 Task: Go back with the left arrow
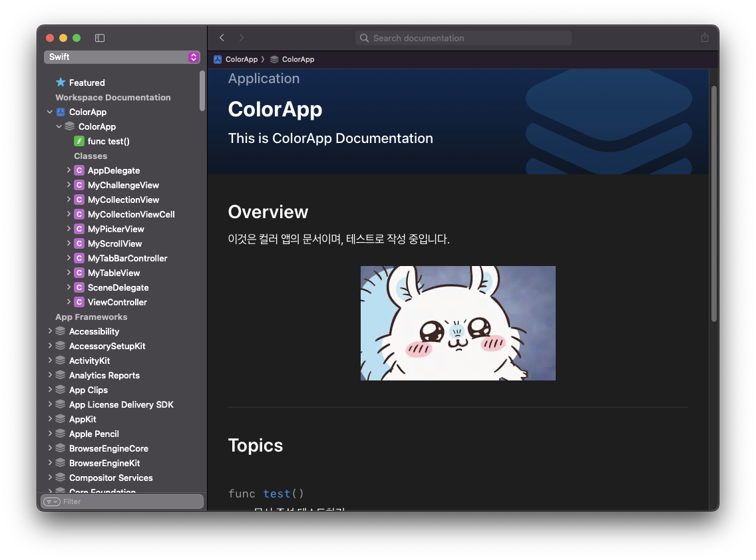[x=222, y=38]
